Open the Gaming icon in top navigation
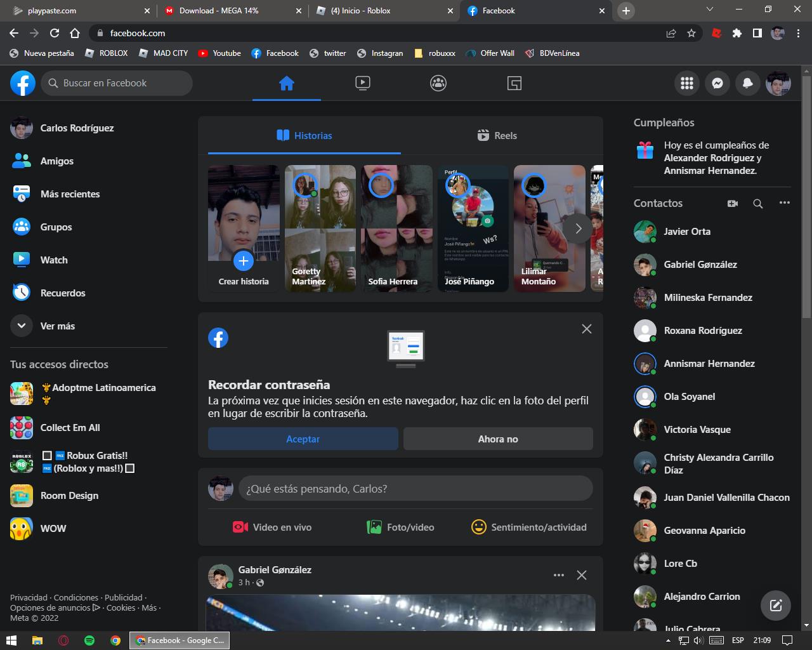 tap(514, 83)
